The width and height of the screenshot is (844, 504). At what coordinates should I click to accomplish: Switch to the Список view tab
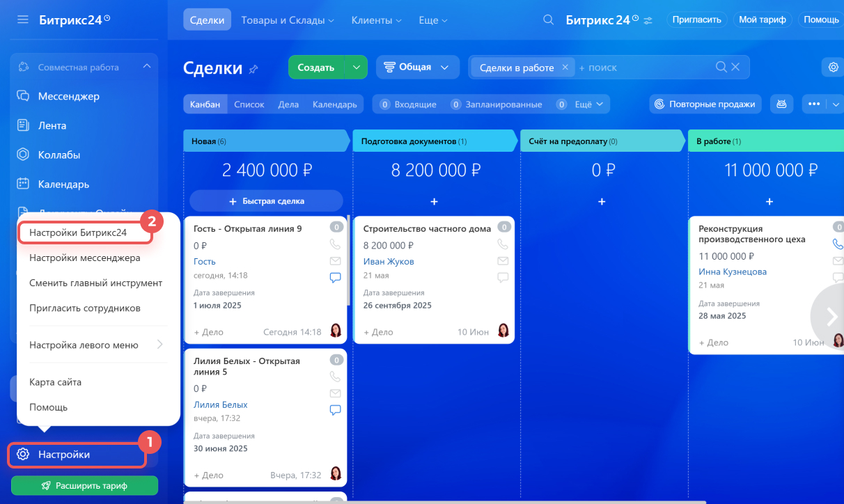tap(249, 104)
